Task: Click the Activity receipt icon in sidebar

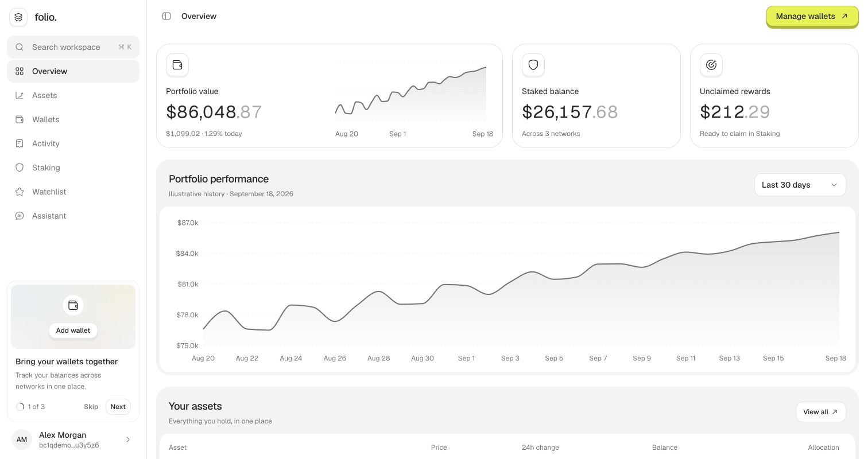Action: [20, 143]
